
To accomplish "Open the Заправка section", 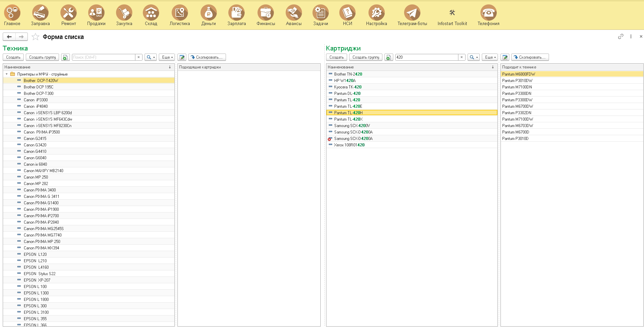I will click(x=40, y=16).
